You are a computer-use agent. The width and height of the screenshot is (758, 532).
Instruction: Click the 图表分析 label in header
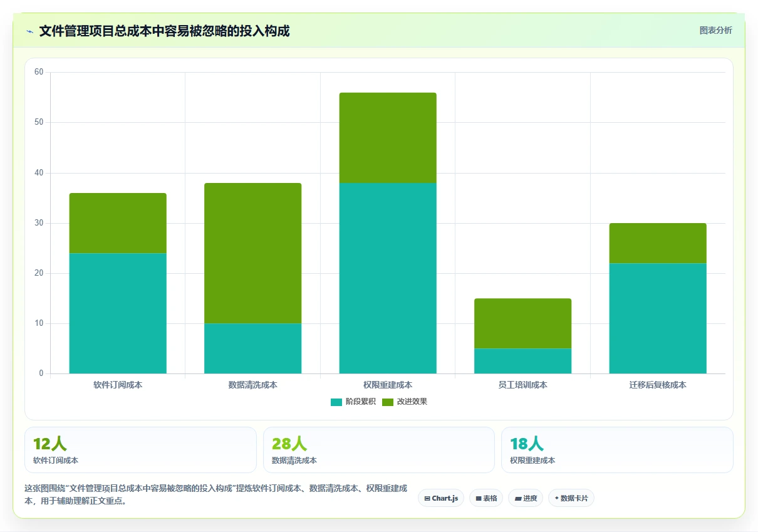point(715,30)
